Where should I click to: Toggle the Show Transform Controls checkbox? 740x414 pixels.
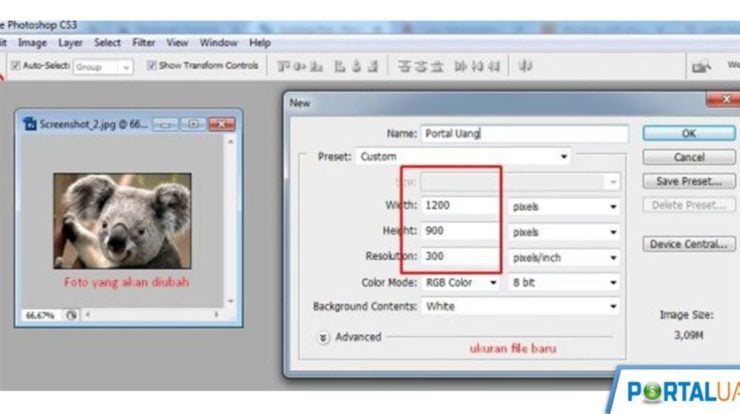tap(151, 65)
